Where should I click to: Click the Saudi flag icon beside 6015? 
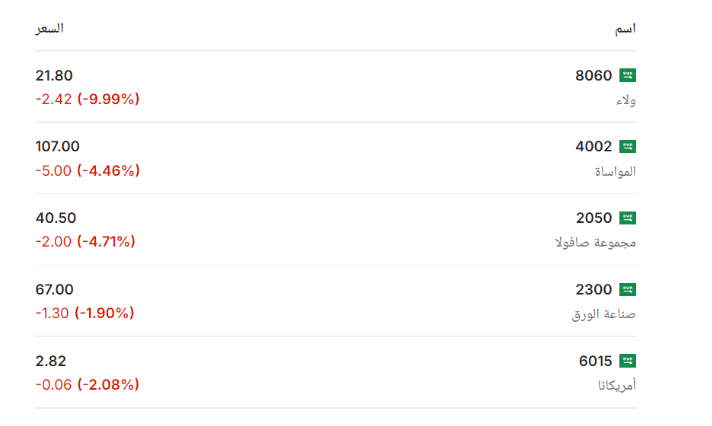click(628, 361)
